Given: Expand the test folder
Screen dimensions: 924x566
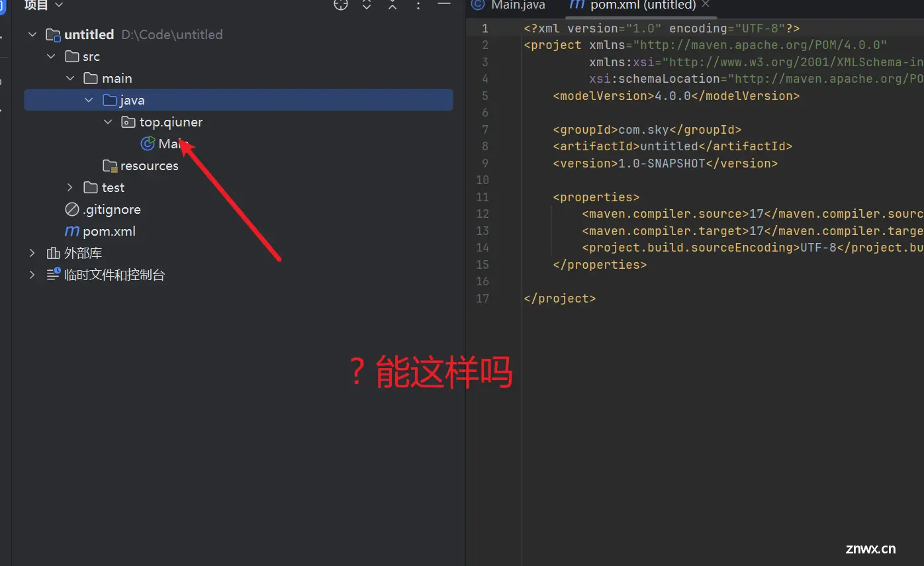Looking at the screenshot, I should (70, 187).
